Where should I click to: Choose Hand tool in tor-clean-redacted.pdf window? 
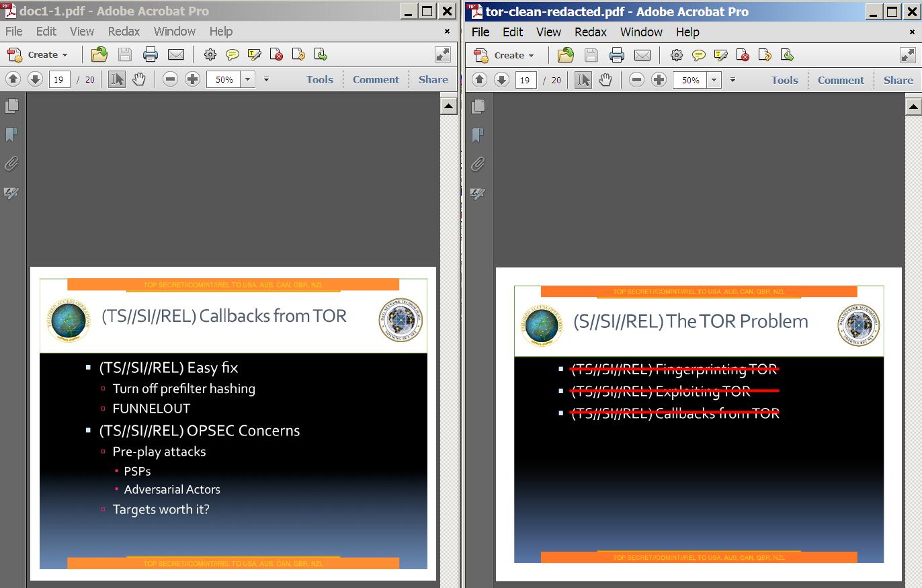click(x=605, y=80)
